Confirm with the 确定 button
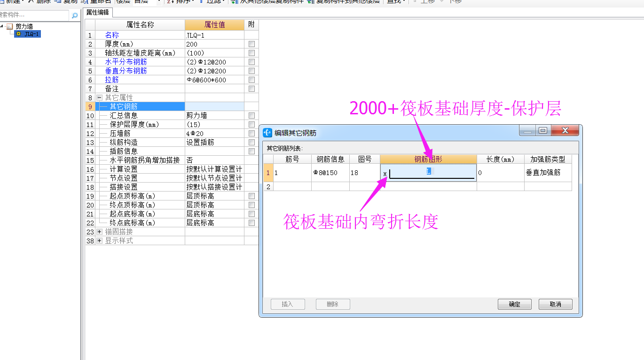The image size is (644, 360). [x=515, y=304]
